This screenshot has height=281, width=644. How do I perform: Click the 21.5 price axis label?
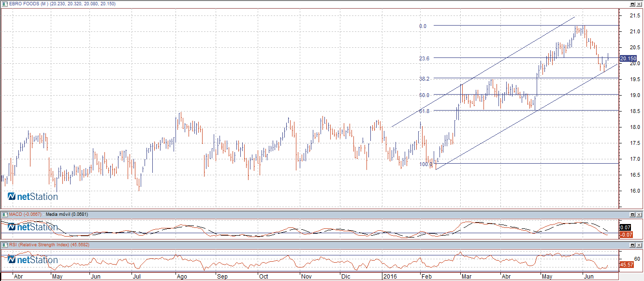pos(635,16)
